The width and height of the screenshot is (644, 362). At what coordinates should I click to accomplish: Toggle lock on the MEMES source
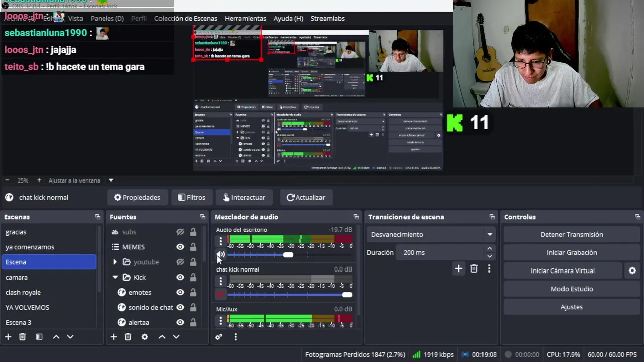193,247
